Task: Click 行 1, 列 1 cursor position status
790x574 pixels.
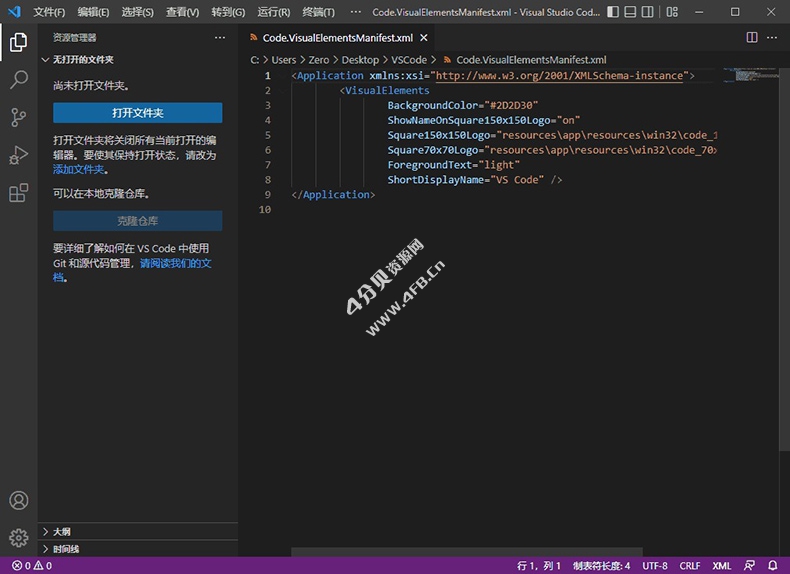Action: pos(539,566)
